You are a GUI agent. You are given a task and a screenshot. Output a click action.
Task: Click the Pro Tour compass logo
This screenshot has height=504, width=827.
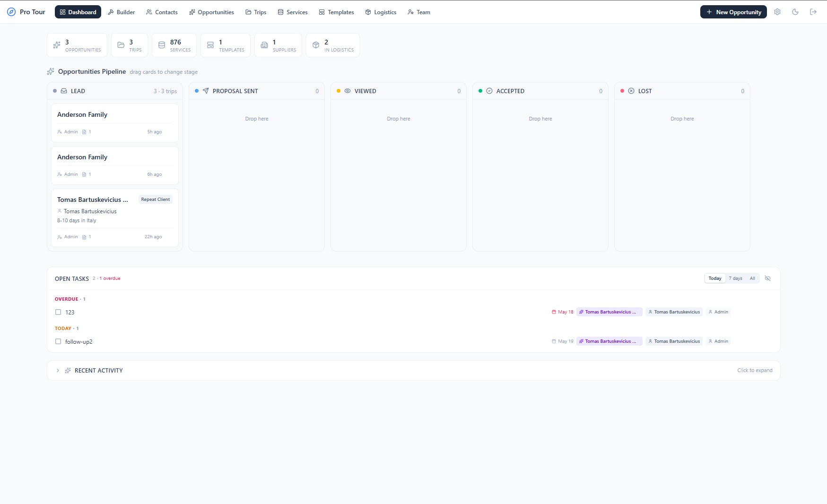tap(11, 12)
